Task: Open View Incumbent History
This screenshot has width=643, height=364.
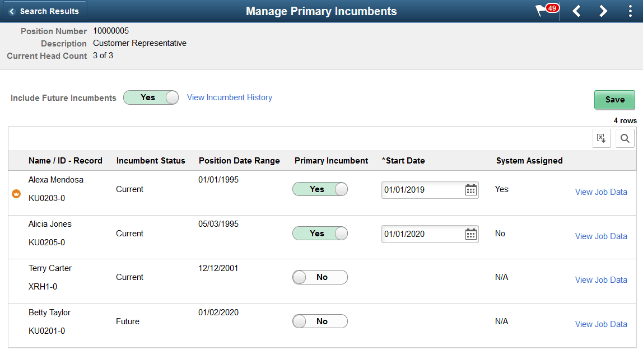Action: (x=229, y=97)
